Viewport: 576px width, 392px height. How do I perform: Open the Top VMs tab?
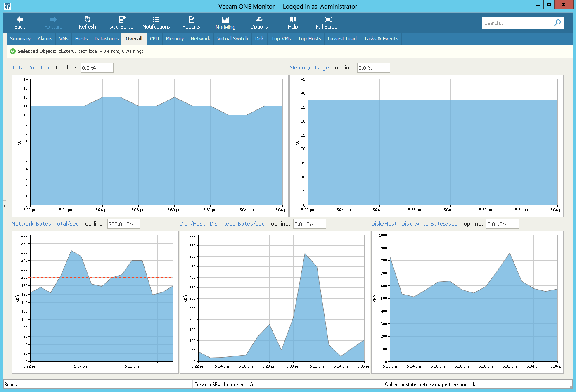click(x=281, y=39)
